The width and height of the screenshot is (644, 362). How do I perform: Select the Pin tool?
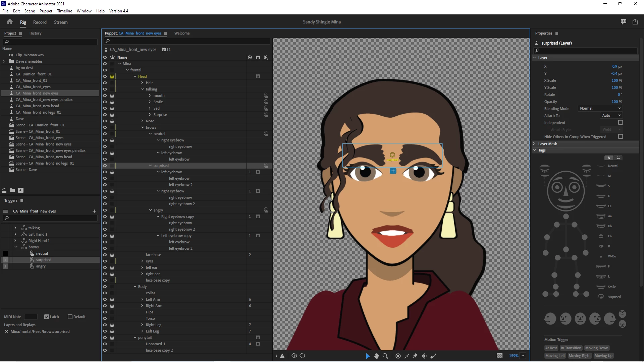click(415, 356)
